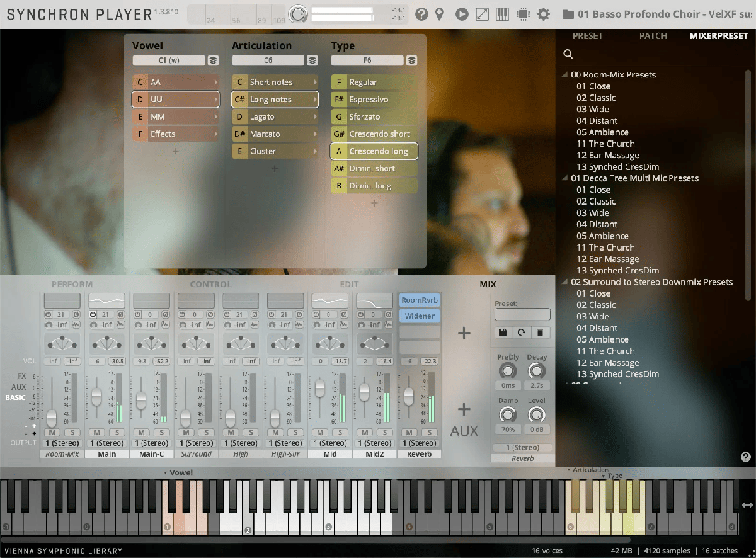
Task: Click the Mid channel volume fader
Action: 319,388
